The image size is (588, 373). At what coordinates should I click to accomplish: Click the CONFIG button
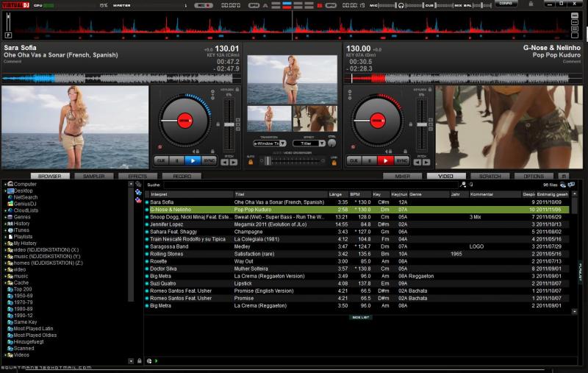coord(506,4)
